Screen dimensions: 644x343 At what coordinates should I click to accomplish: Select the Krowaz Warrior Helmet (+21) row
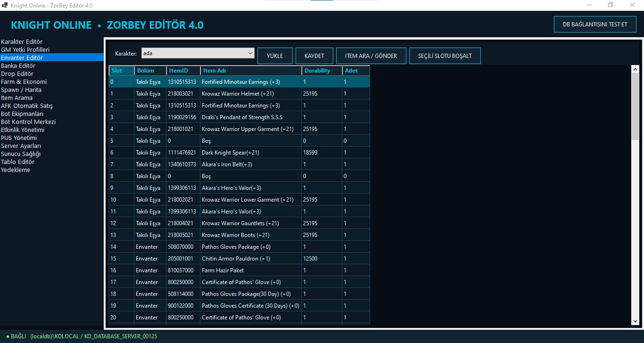tap(239, 94)
